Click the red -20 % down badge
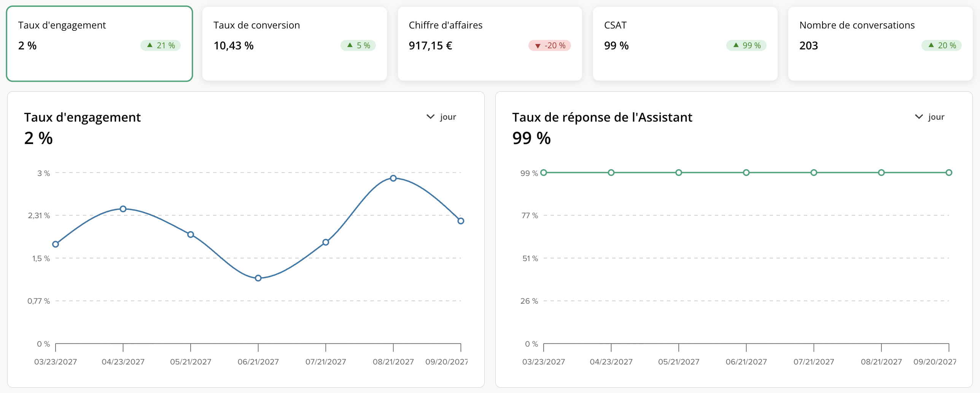 coord(550,46)
